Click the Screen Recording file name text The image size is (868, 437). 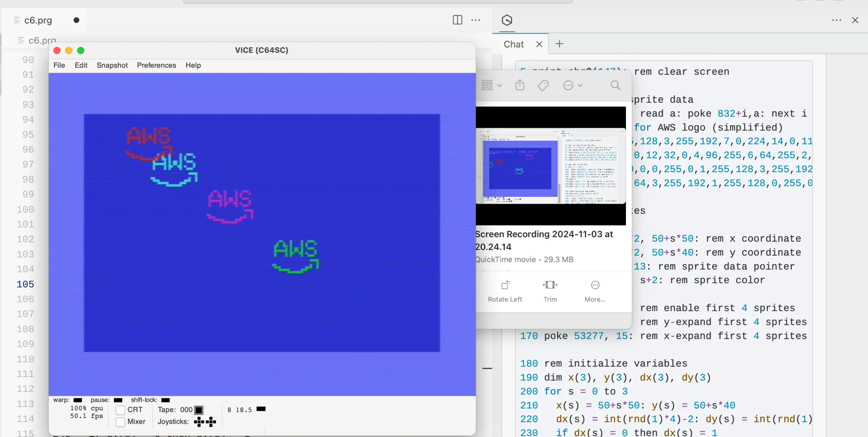(x=544, y=241)
